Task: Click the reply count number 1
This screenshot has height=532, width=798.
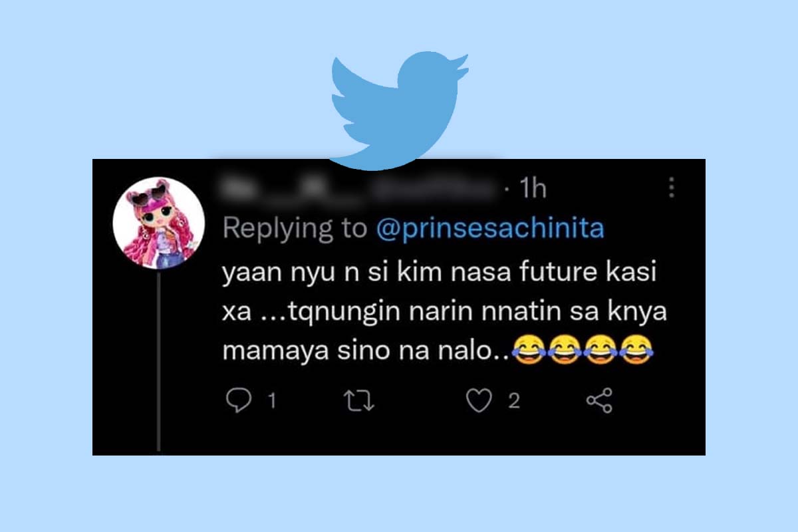Action: [x=271, y=402]
